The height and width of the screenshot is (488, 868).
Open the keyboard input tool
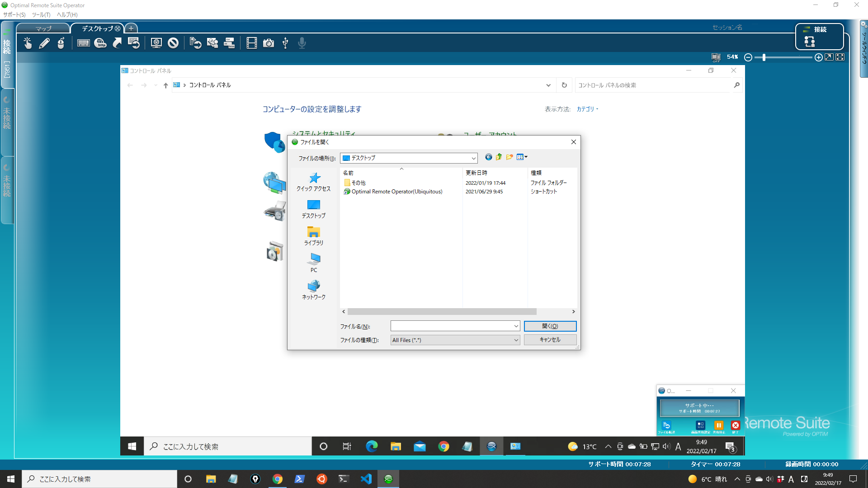pyautogui.click(x=84, y=43)
